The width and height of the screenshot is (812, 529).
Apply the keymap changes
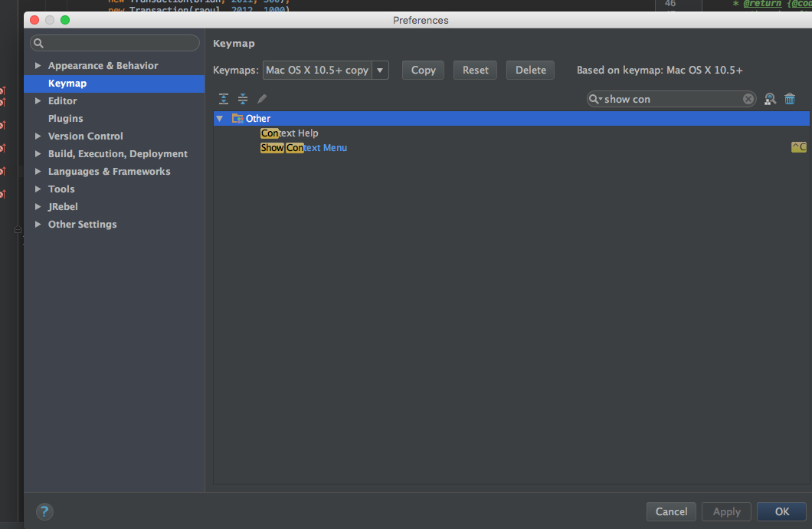(726, 511)
